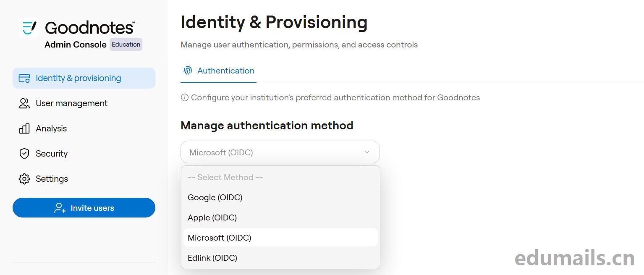
Task: Click the Security shield icon
Action: point(24,154)
